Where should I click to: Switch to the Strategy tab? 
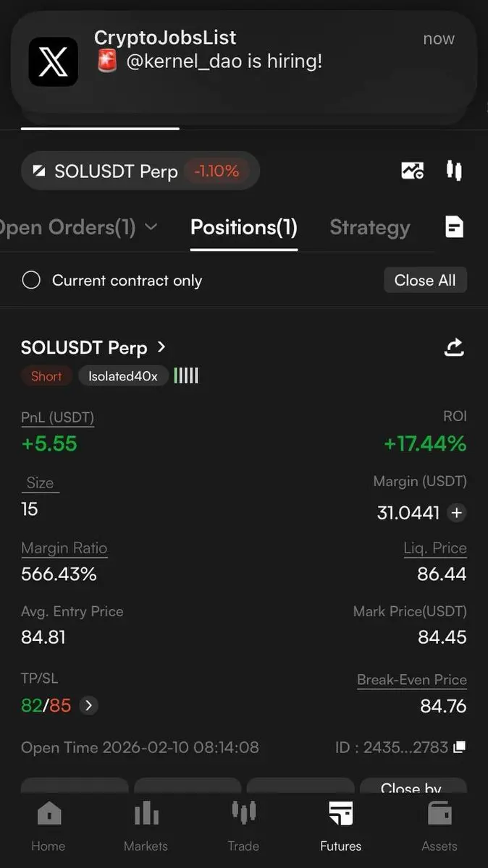[370, 227]
